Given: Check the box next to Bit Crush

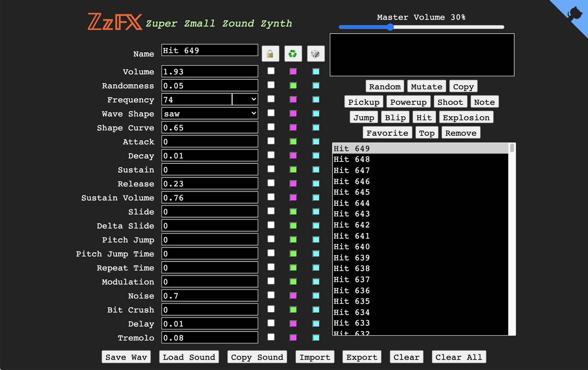Looking at the screenshot, I should (270, 309).
